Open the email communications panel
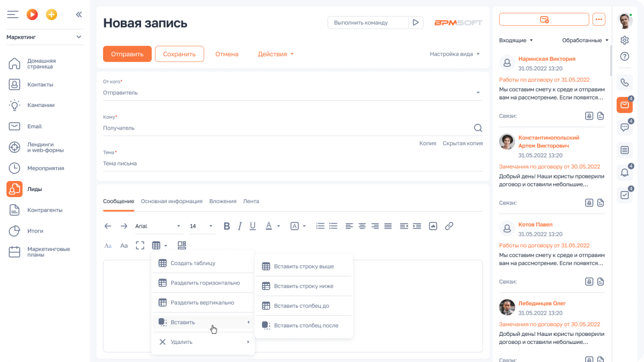 pos(624,105)
